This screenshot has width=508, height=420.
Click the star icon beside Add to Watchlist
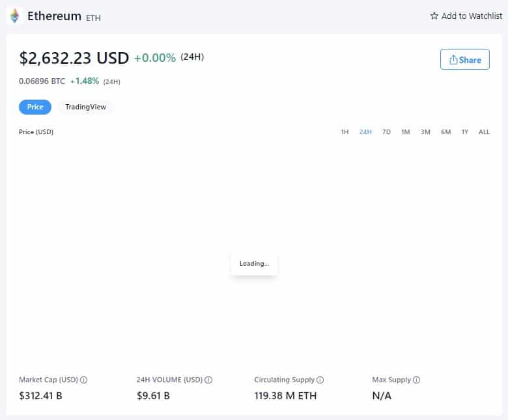point(434,16)
